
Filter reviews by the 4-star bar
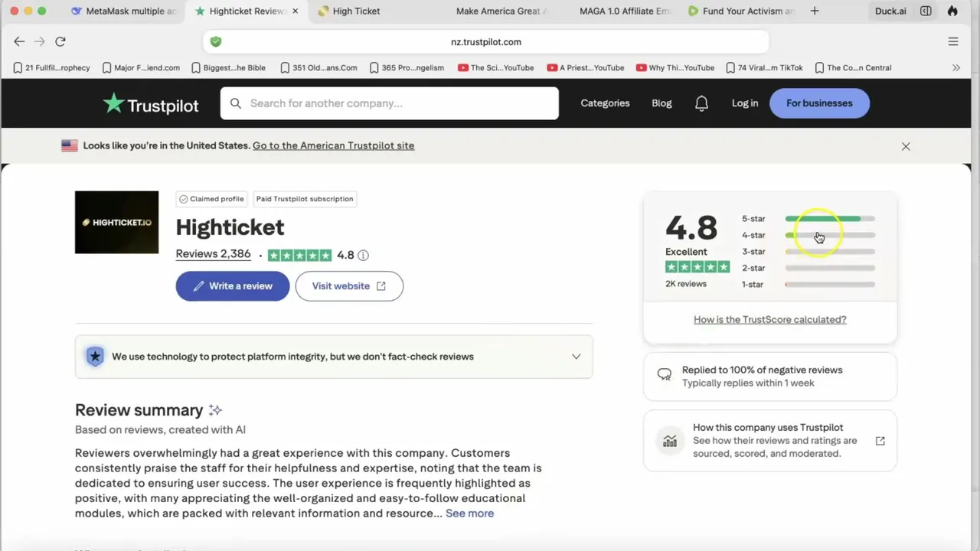[829, 235]
